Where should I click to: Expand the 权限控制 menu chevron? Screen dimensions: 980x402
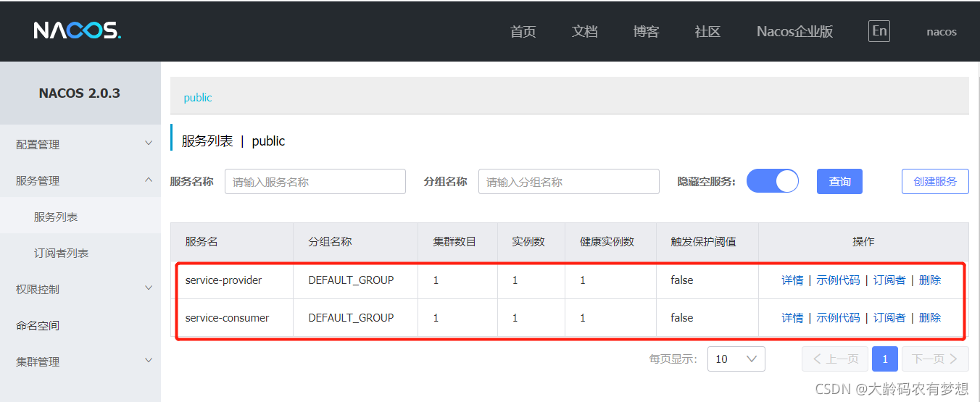(x=149, y=288)
